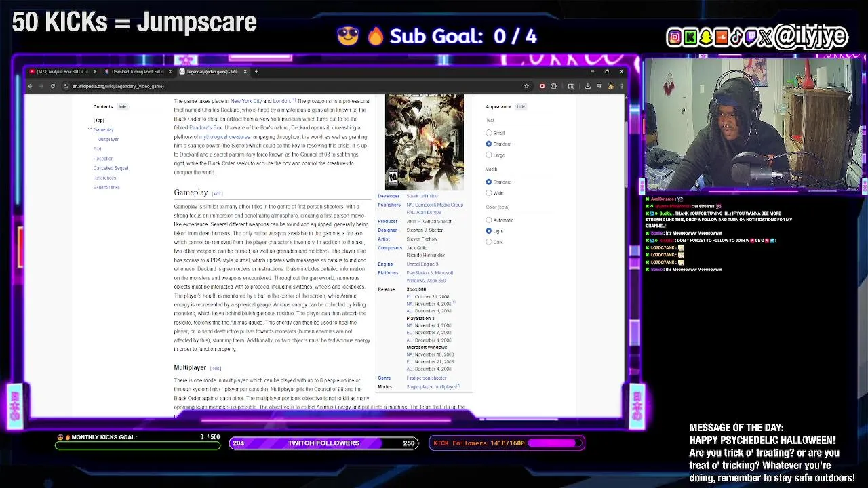The width and height of the screenshot is (868, 488).
Task: Click the KICK Followers progress bar
Action: tap(507, 443)
